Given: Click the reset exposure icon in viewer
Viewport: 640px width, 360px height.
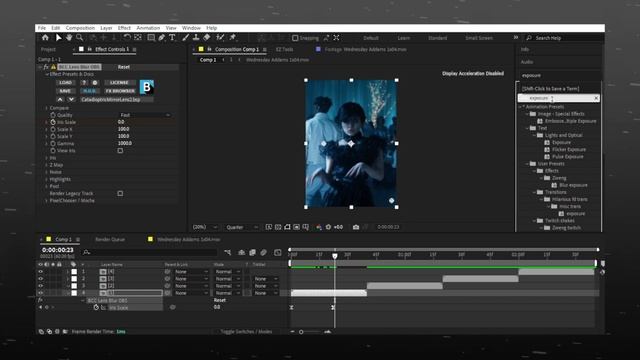Looking at the screenshot, I should tap(328, 227).
